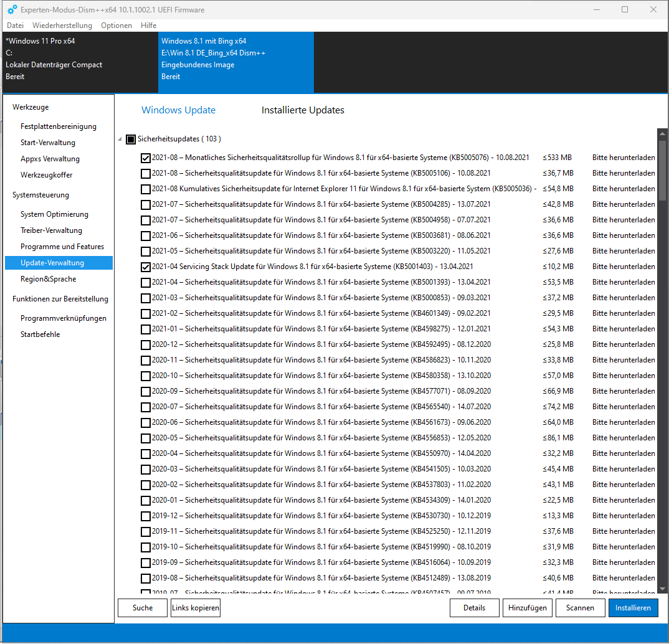Check the Internet Explorer 11 KB5005036 update

pos(146,189)
